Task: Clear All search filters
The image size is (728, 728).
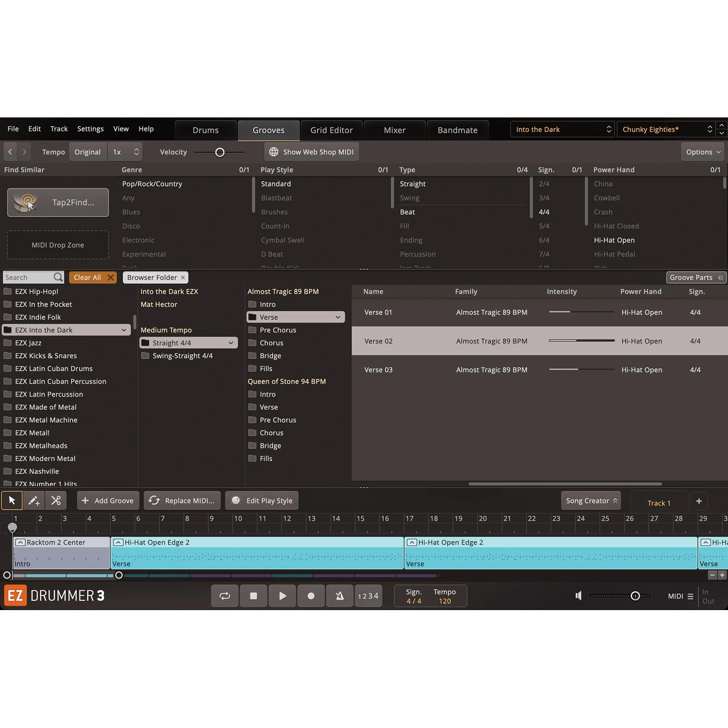Action: [x=92, y=277]
